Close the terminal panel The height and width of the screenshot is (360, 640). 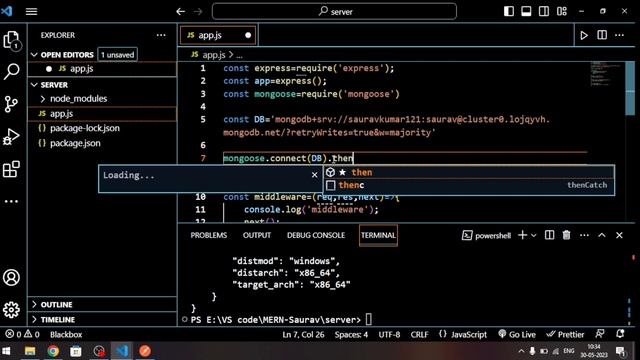619,235
